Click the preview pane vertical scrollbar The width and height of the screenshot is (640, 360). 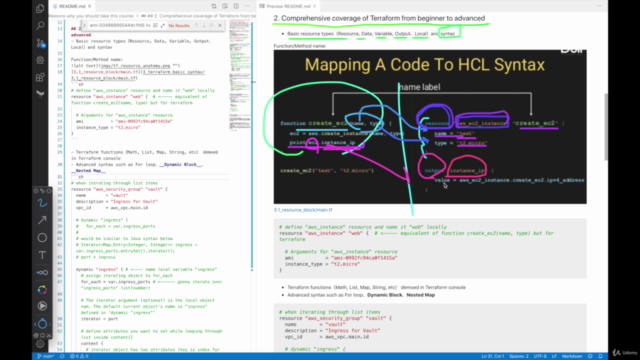pyautogui.click(x=606, y=127)
